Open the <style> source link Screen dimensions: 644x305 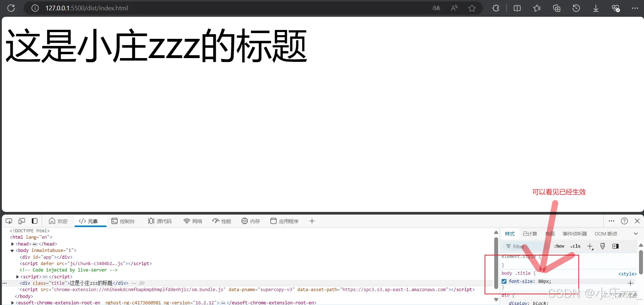click(x=627, y=274)
